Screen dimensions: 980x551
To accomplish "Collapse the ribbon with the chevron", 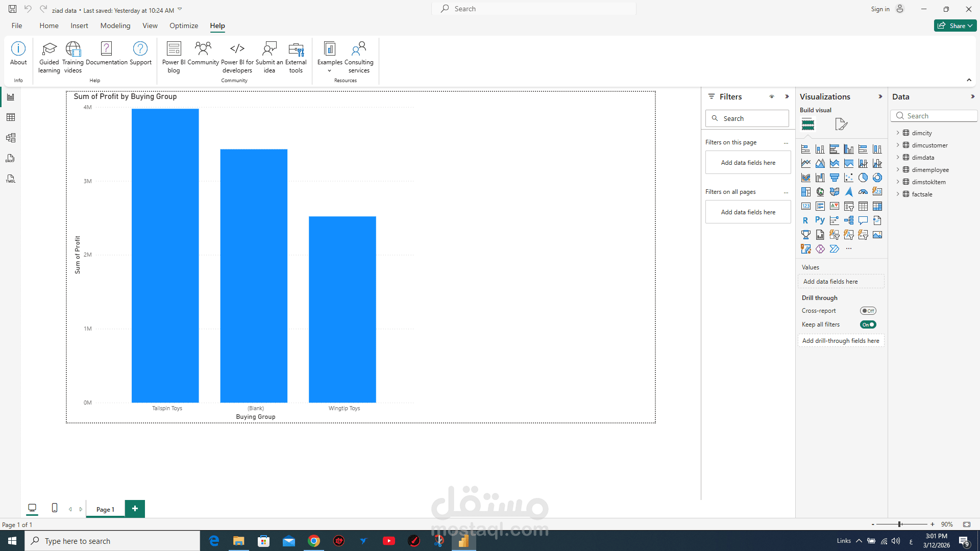I will tap(969, 80).
